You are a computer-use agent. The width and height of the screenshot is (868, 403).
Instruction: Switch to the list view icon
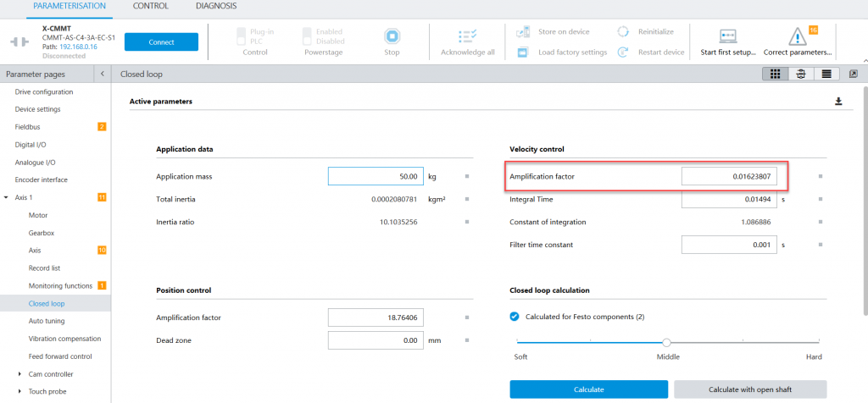pyautogui.click(x=826, y=74)
